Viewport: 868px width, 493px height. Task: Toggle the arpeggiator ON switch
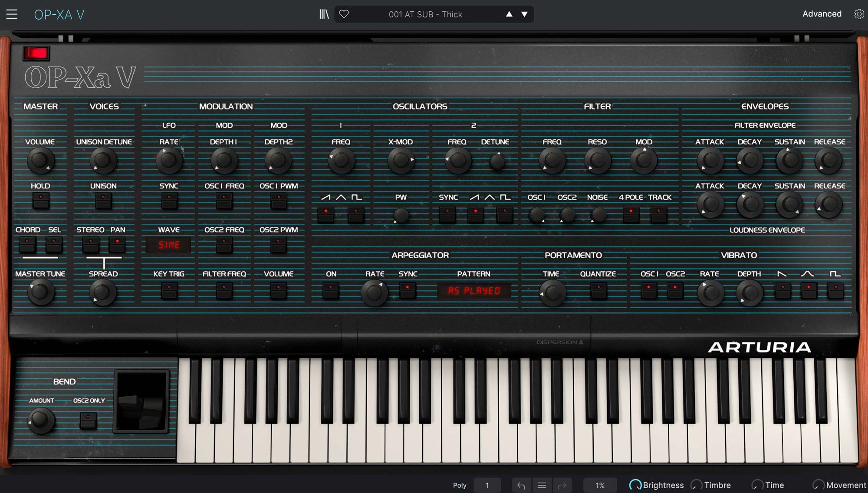[331, 290]
